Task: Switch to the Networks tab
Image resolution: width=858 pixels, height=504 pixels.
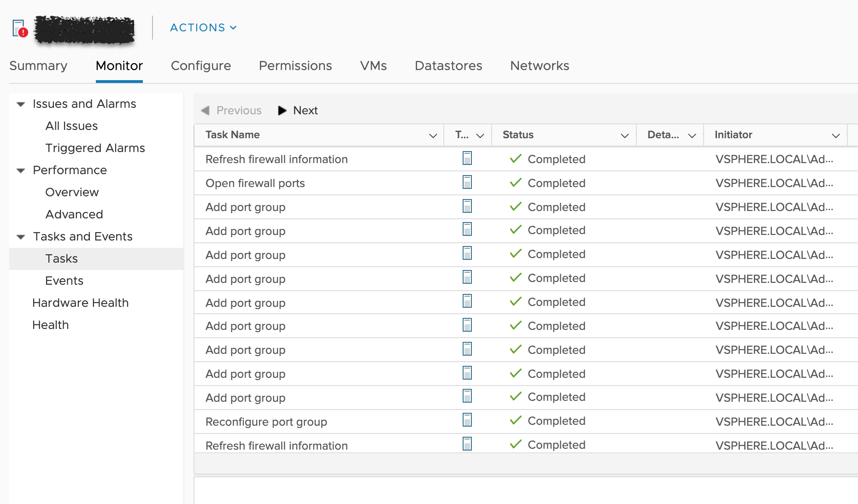Action: coord(539,66)
